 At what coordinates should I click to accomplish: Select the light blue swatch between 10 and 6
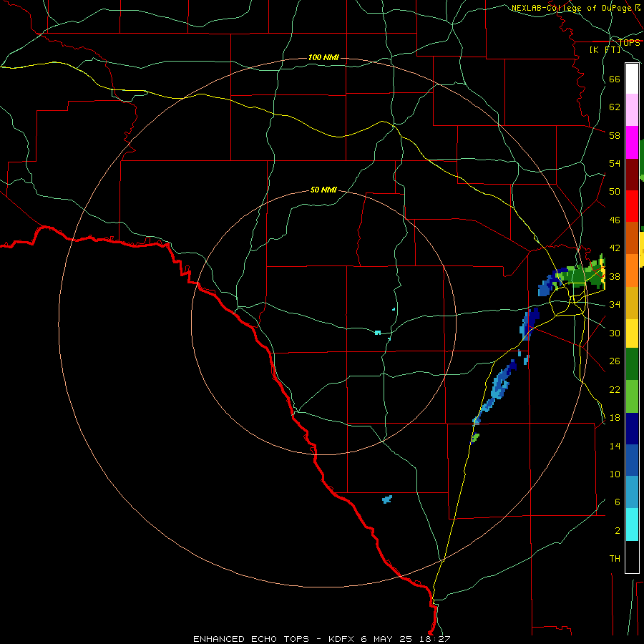click(x=632, y=492)
